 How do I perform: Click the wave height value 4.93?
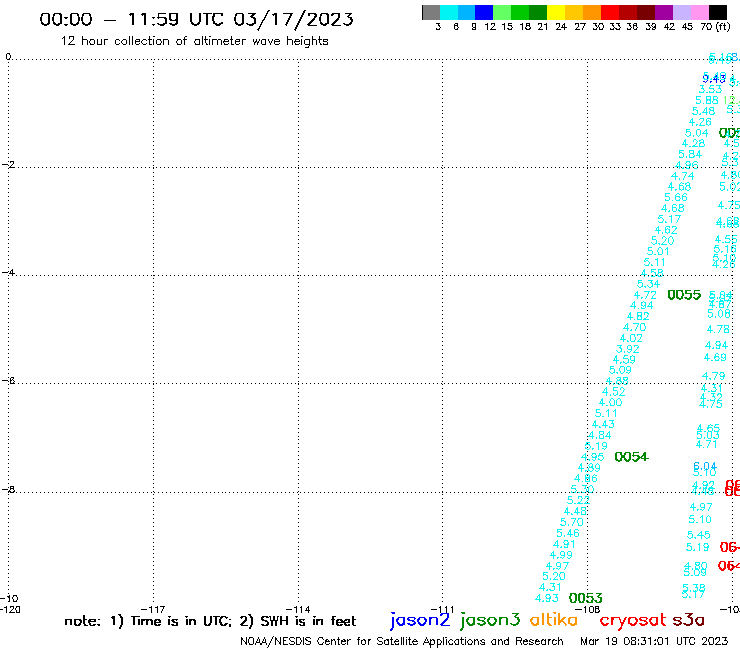[x=547, y=598]
